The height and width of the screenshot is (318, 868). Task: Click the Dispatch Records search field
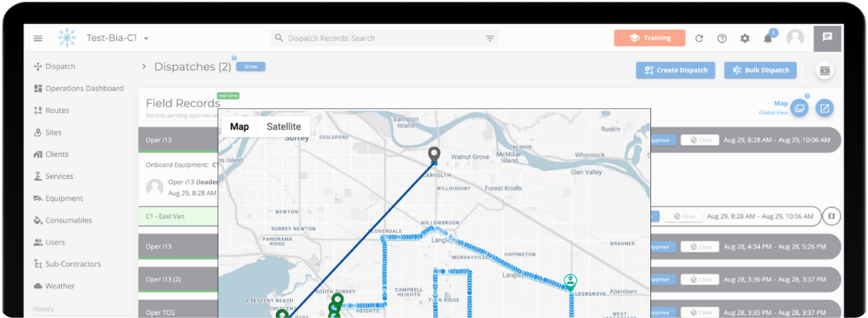point(381,39)
